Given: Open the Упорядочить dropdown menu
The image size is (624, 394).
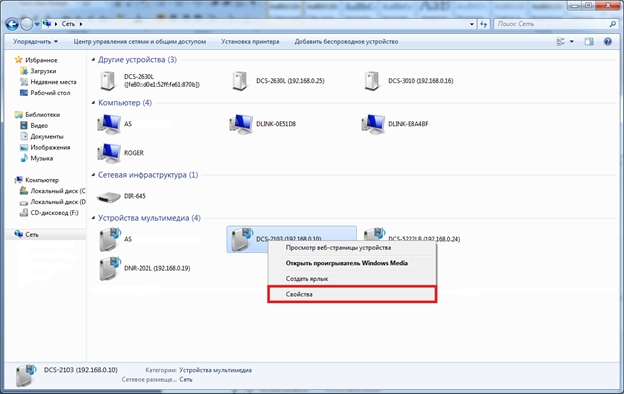Looking at the screenshot, I should pyautogui.click(x=35, y=41).
